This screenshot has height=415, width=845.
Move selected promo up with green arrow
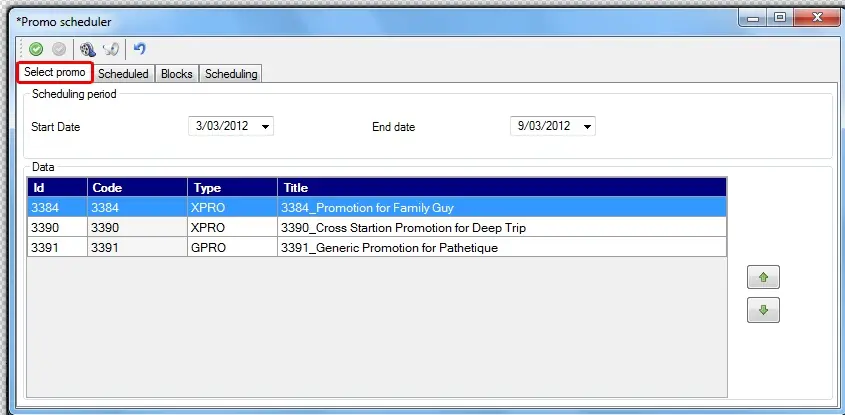click(x=763, y=278)
